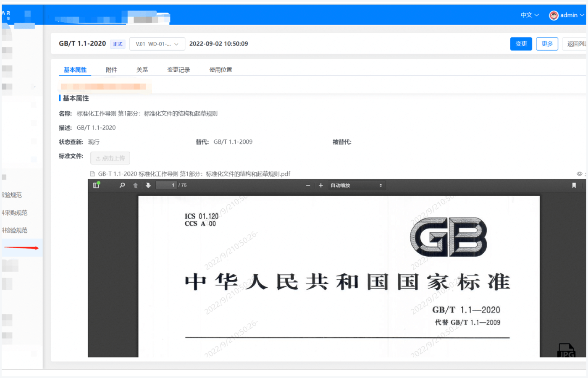This screenshot has width=588, height=378.
Task: Zoom out the PDF document
Action: click(x=308, y=185)
